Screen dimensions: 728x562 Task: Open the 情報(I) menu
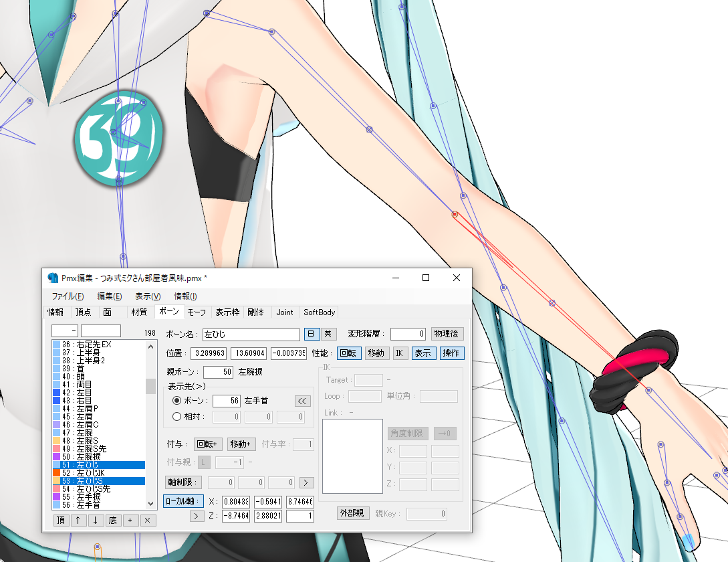[x=185, y=296]
